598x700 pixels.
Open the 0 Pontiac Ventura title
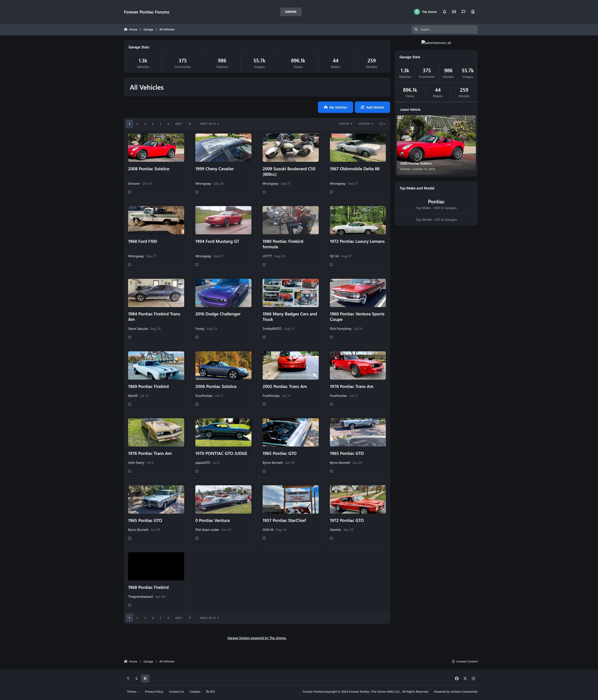tap(212, 520)
